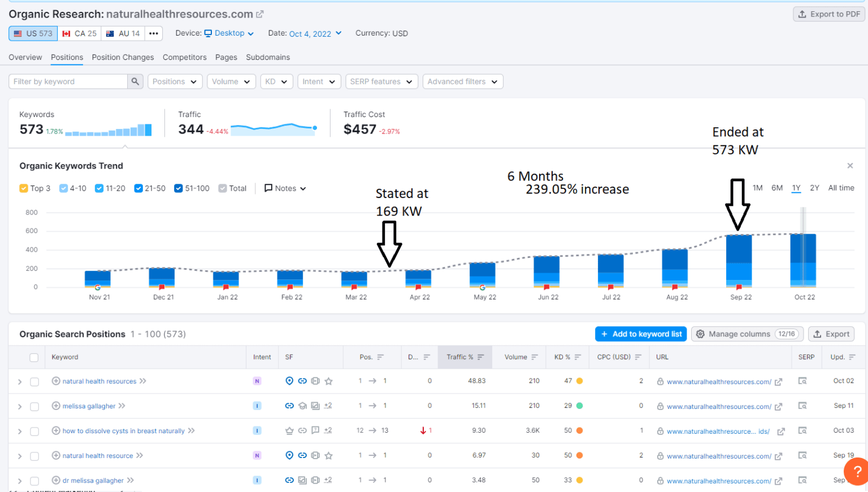Open the KD filter dropdown

click(x=276, y=81)
